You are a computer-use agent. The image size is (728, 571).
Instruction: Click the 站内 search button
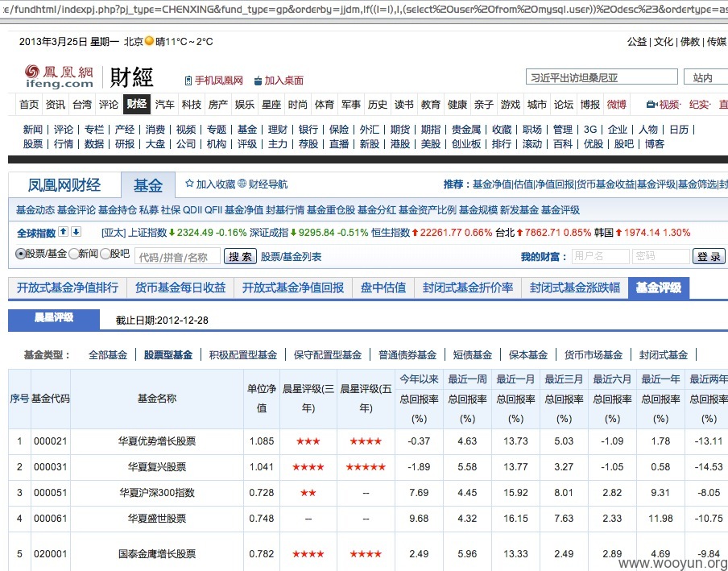pyautogui.click(x=705, y=77)
